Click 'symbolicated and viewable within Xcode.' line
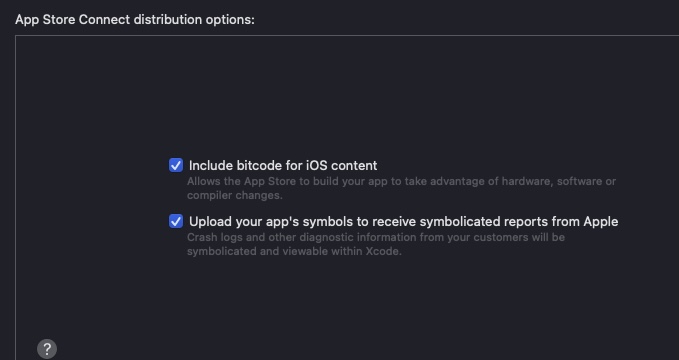Image resolution: width=679 pixels, height=360 pixels. [294, 251]
